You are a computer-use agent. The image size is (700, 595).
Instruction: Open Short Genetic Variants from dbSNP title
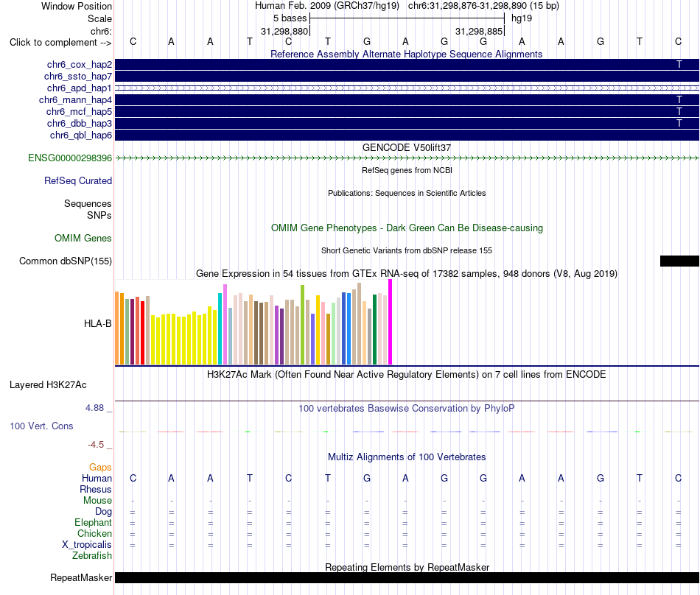pyautogui.click(x=407, y=250)
